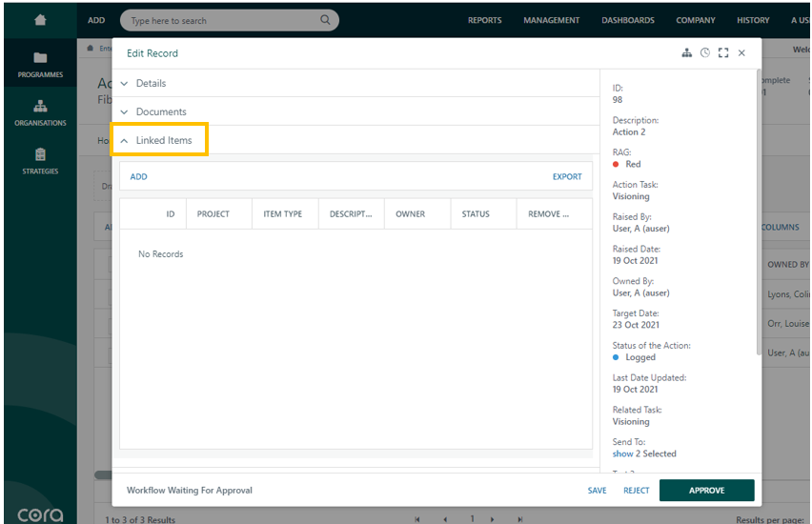Screen dimensions: 812x524
Task: Click the Target Date 23 Oct 2021
Action: point(636,325)
